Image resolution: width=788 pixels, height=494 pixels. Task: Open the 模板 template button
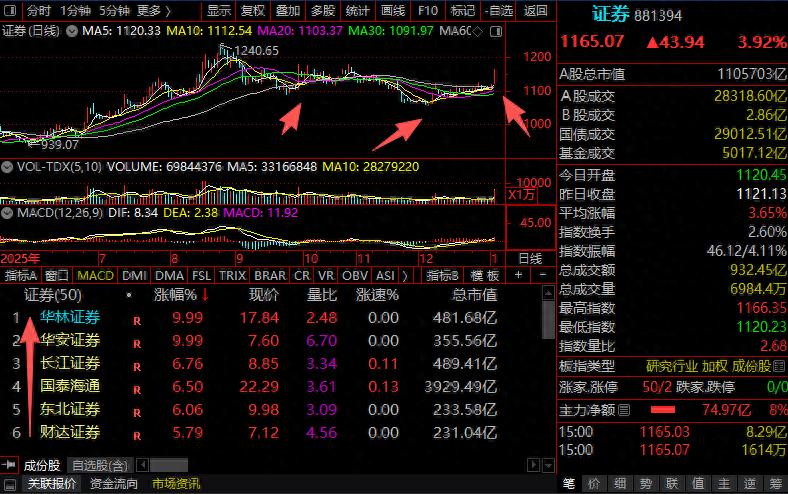(x=485, y=275)
